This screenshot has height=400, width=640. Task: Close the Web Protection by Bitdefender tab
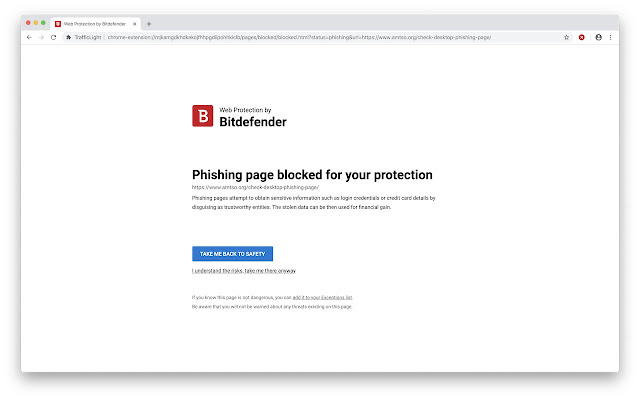(136, 23)
